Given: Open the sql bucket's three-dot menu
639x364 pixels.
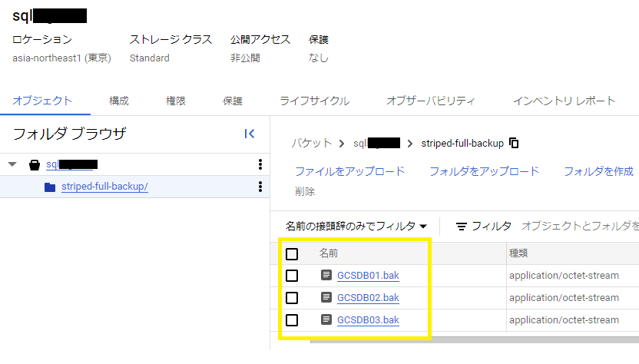Looking at the screenshot, I should (260, 164).
